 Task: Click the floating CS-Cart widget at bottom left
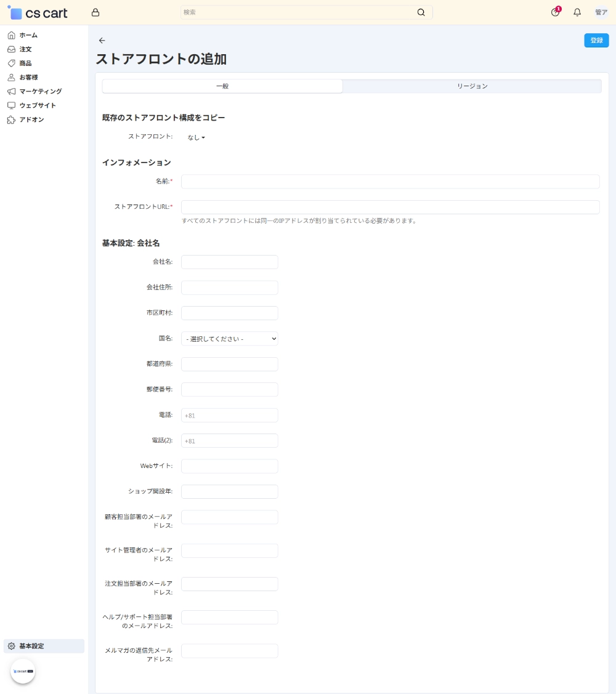(x=23, y=671)
